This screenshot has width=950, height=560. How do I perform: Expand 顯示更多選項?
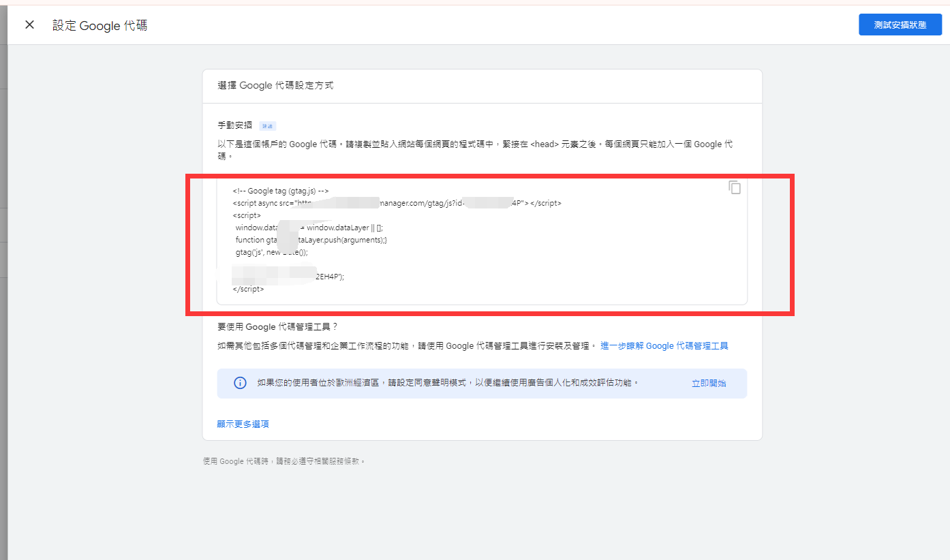[x=243, y=424]
